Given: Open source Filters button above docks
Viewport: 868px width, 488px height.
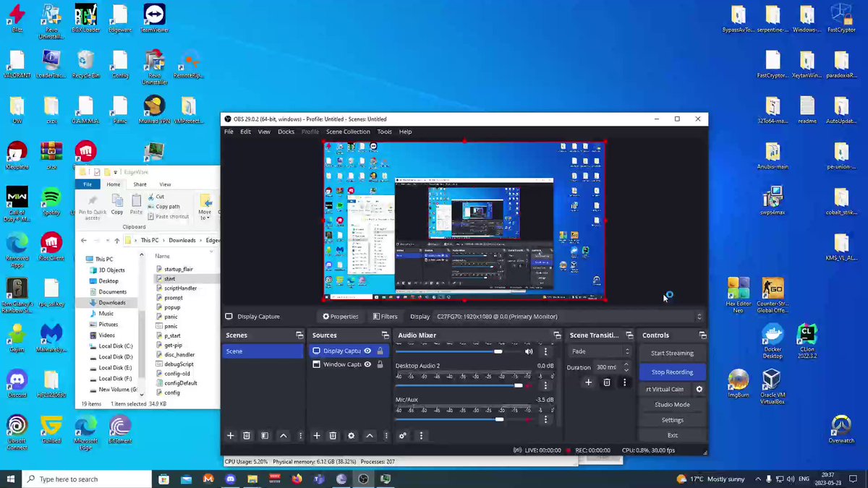Looking at the screenshot, I should pos(385,317).
